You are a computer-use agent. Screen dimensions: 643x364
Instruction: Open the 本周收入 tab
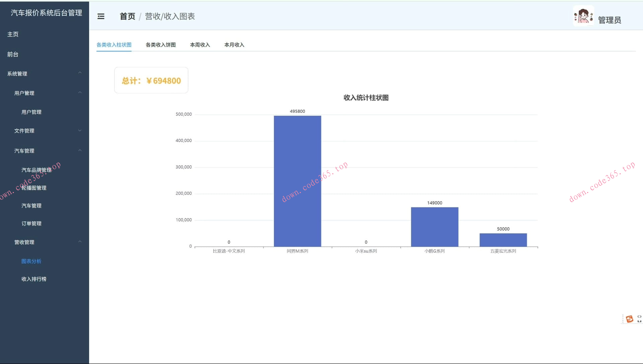pyautogui.click(x=200, y=45)
